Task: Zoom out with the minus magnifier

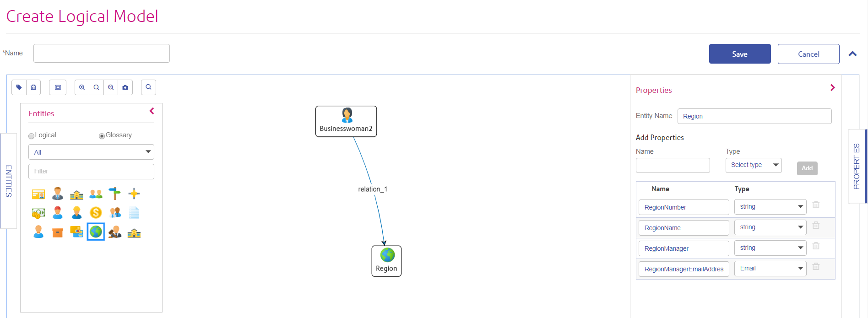Action: click(x=111, y=87)
